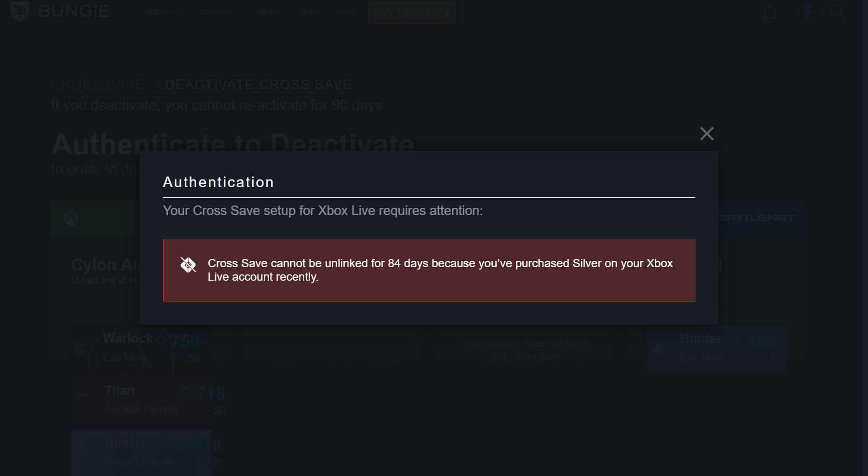Open the Help menu item
Image resolution: width=868 pixels, height=476 pixels.
click(x=307, y=12)
